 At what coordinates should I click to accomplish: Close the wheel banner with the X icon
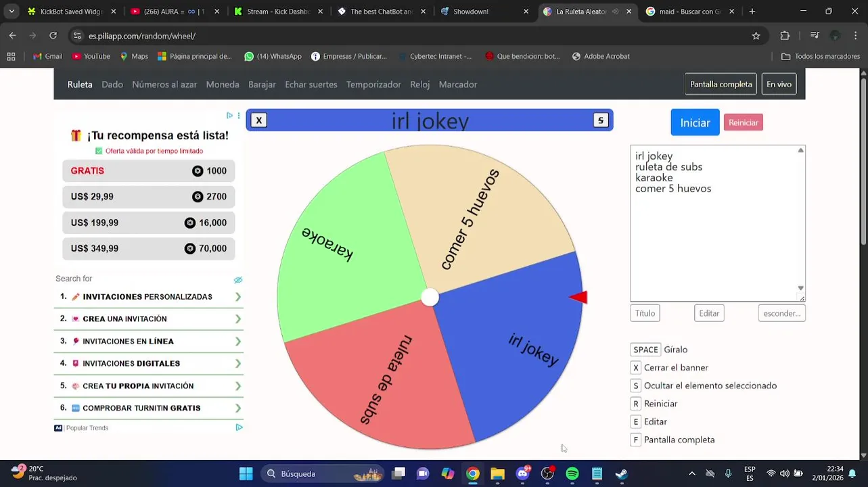click(258, 120)
